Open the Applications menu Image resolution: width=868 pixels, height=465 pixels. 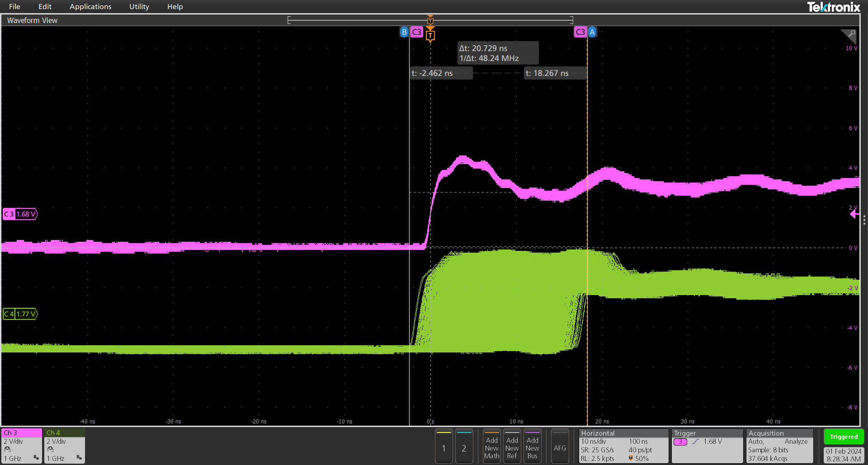(90, 7)
